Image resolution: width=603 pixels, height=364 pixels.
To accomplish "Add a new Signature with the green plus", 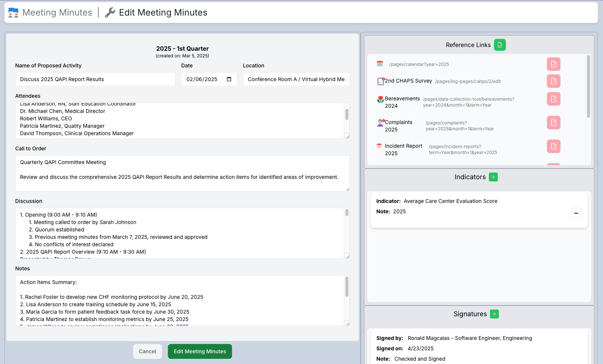I will click(494, 314).
